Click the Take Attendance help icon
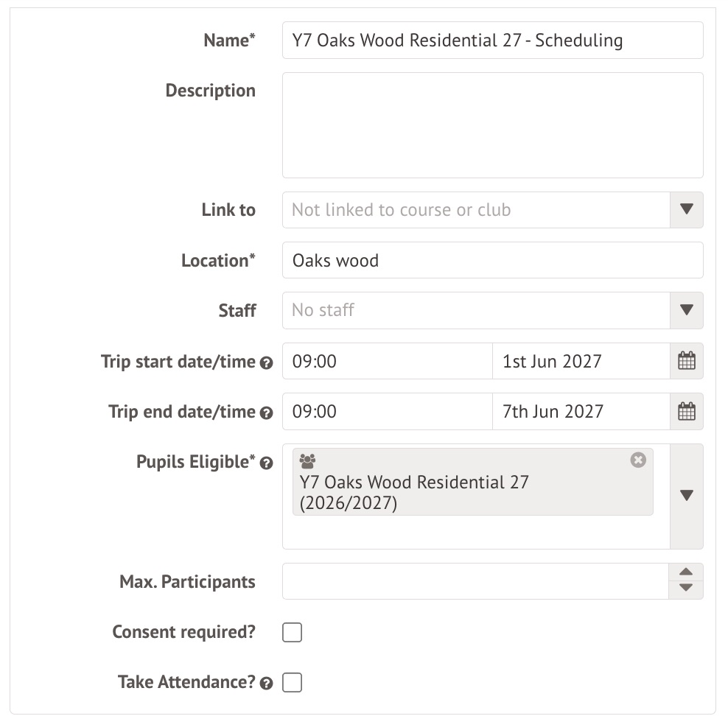728x716 pixels. tap(267, 684)
